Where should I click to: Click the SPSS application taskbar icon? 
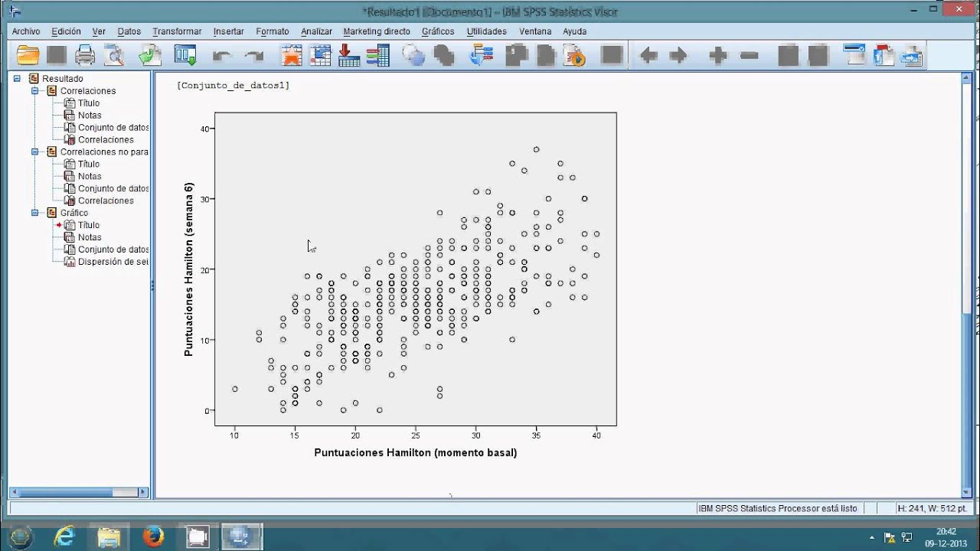click(242, 536)
